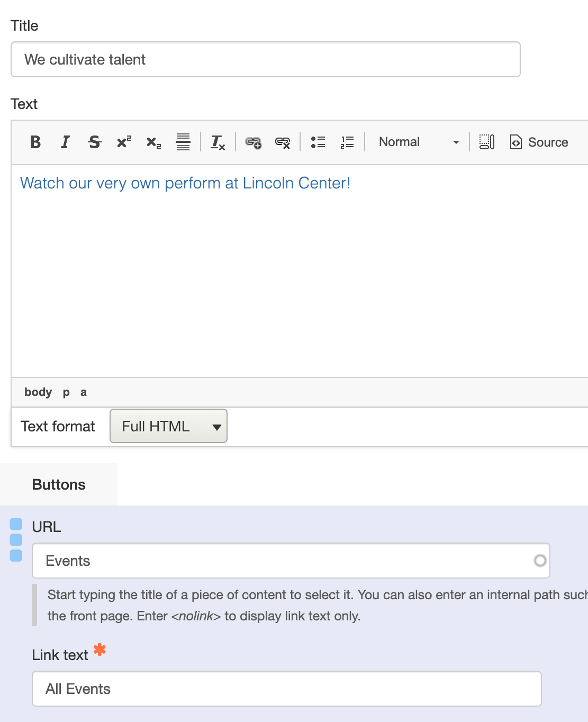Apply subscript formatting
Screen dimensions: 588x722
[154, 142]
